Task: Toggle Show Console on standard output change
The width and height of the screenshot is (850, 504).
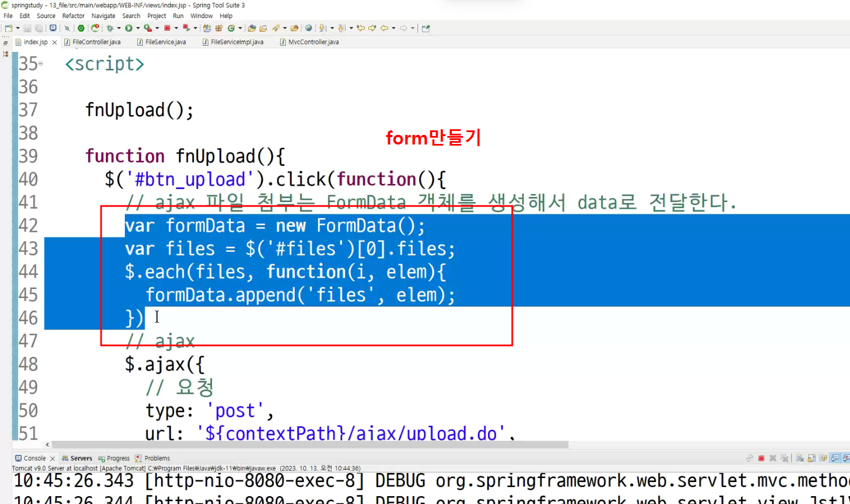Action: pyautogui.click(x=835, y=458)
